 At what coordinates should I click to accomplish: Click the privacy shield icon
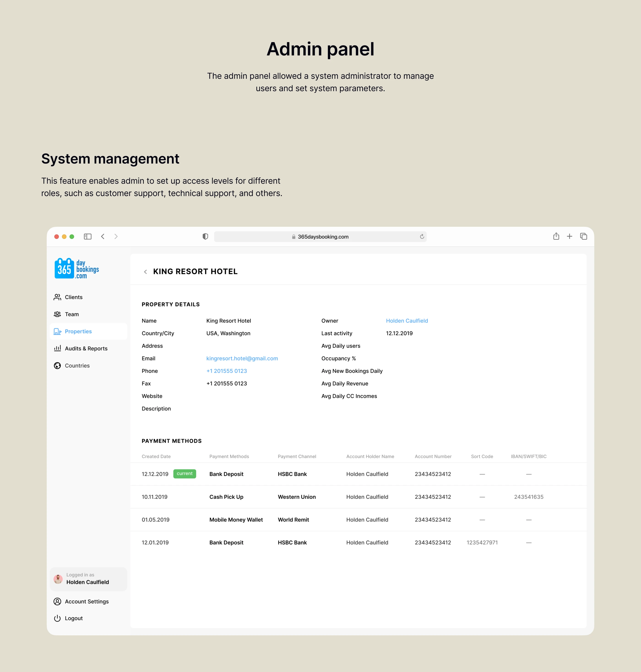(205, 237)
